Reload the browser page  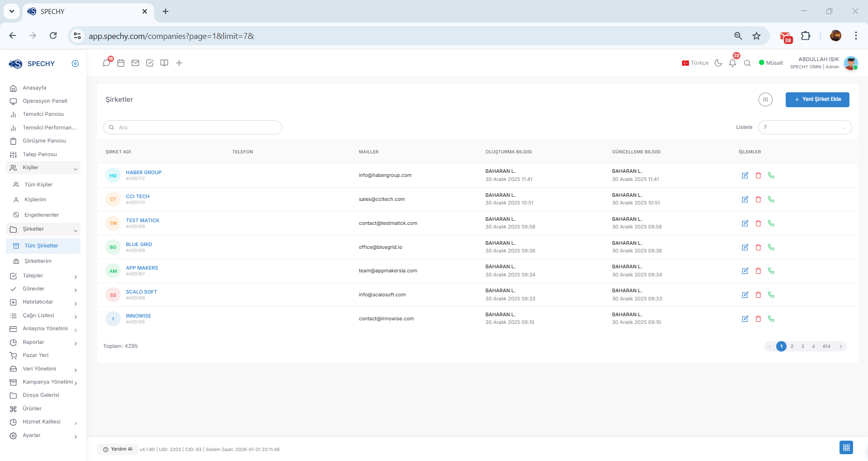coord(53,36)
